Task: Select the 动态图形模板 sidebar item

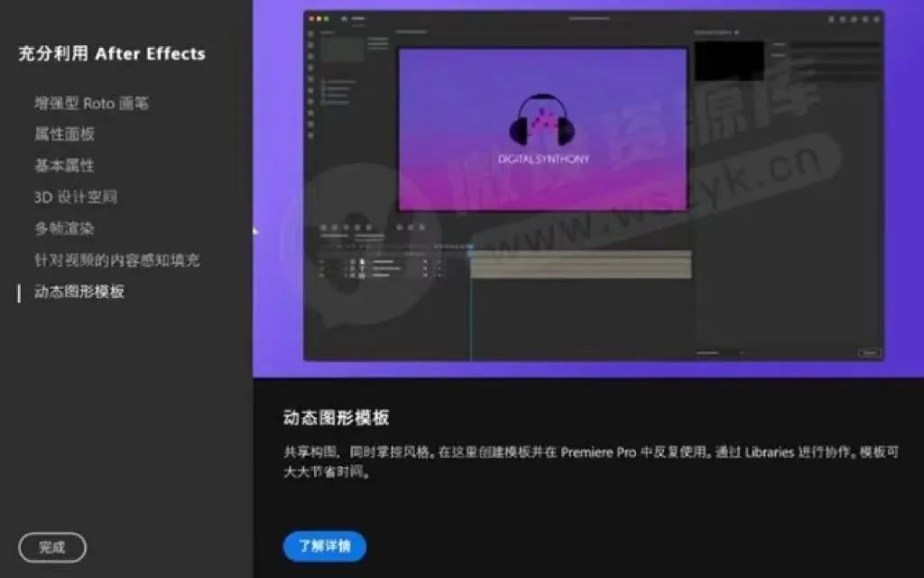Action: [79, 292]
